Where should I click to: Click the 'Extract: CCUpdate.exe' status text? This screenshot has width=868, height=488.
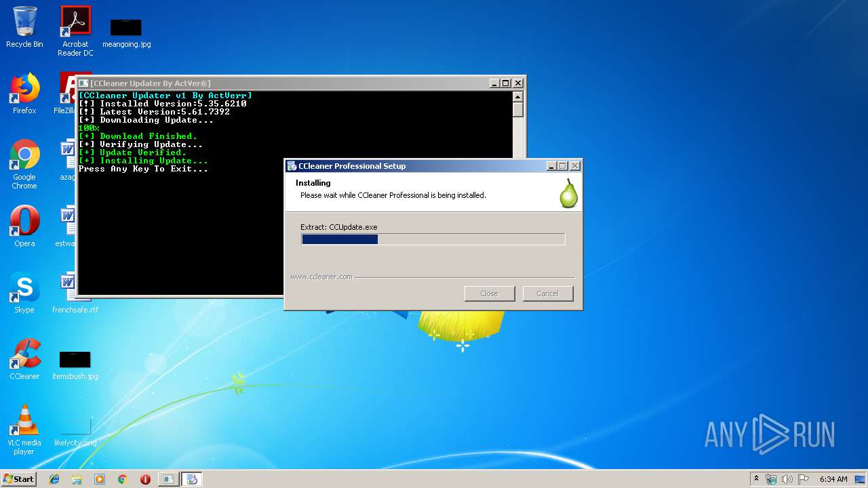pyautogui.click(x=339, y=227)
